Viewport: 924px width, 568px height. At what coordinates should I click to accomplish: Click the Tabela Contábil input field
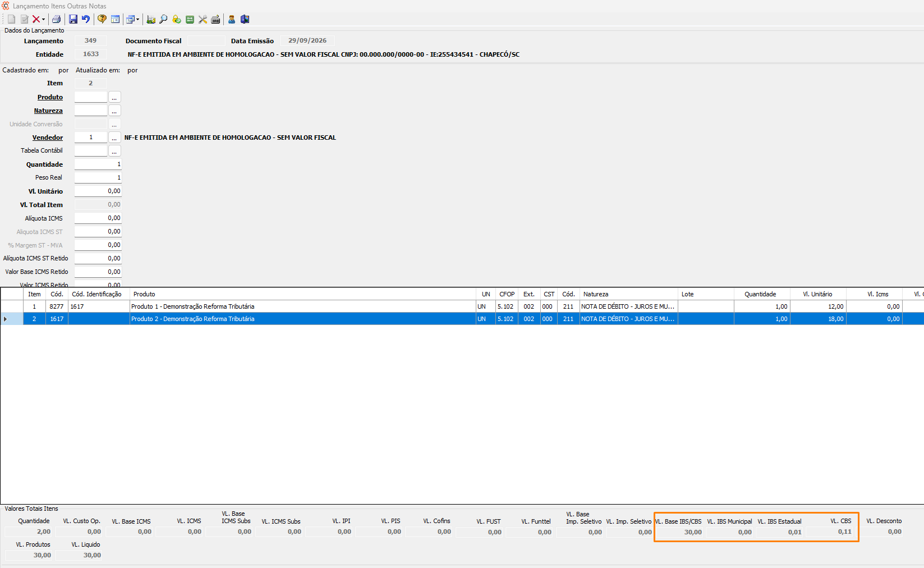(x=91, y=151)
